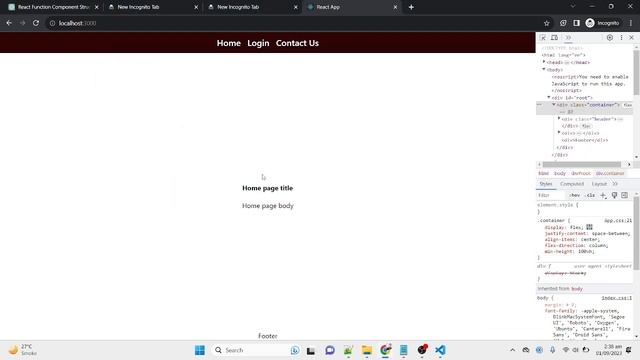Open the Visual Studio Code taskbar icon

coord(440,350)
